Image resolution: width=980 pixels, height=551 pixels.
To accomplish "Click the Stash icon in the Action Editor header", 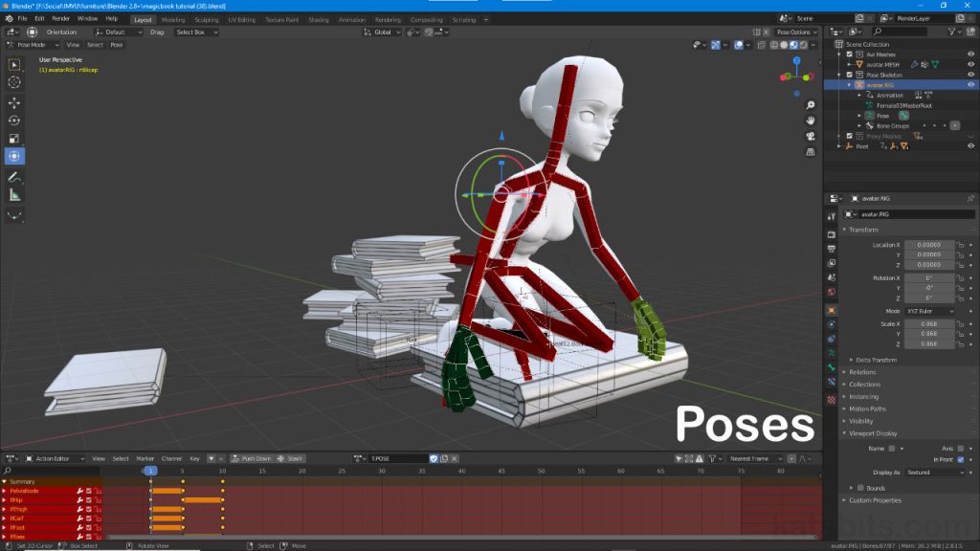I will (280, 458).
